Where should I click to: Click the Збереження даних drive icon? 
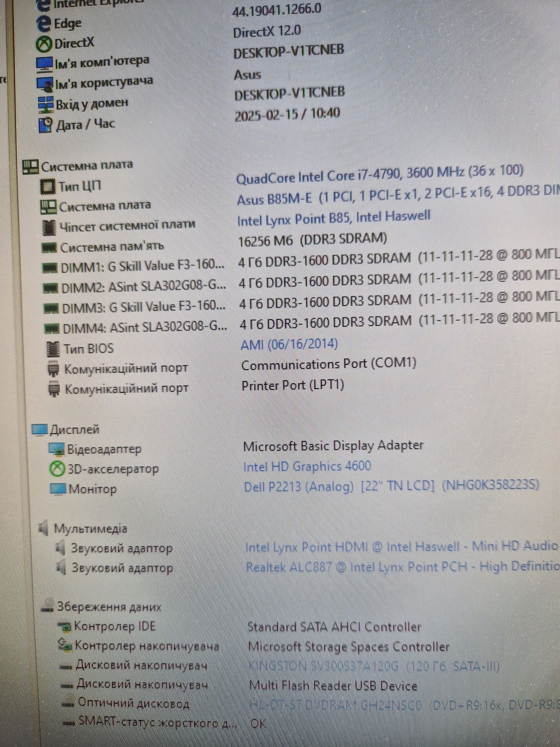[47, 607]
